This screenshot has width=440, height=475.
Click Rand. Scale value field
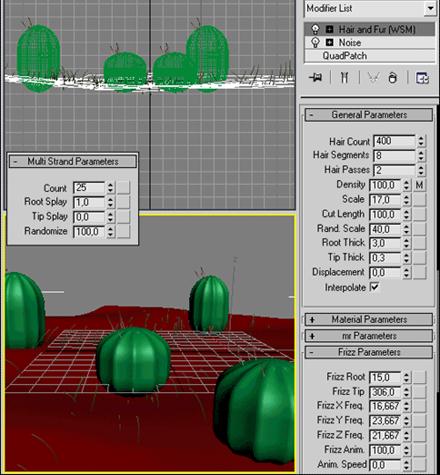[x=385, y=229]
